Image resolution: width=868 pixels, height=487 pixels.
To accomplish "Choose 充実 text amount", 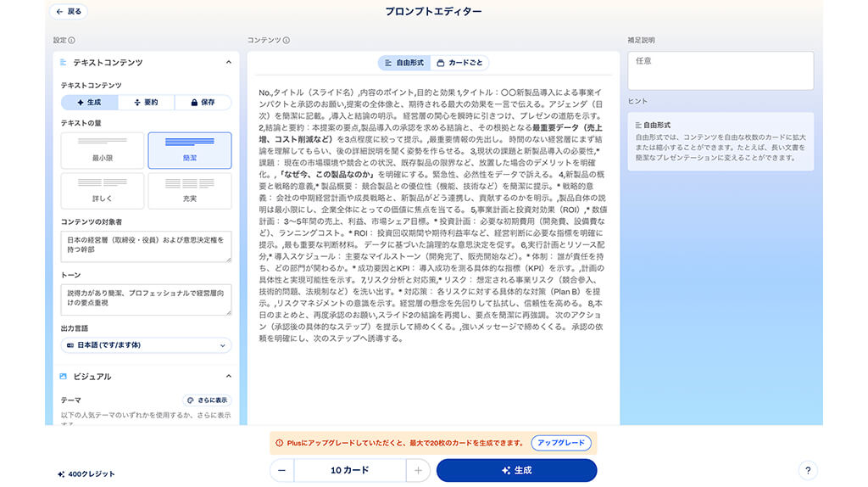I will coord(190,191).
